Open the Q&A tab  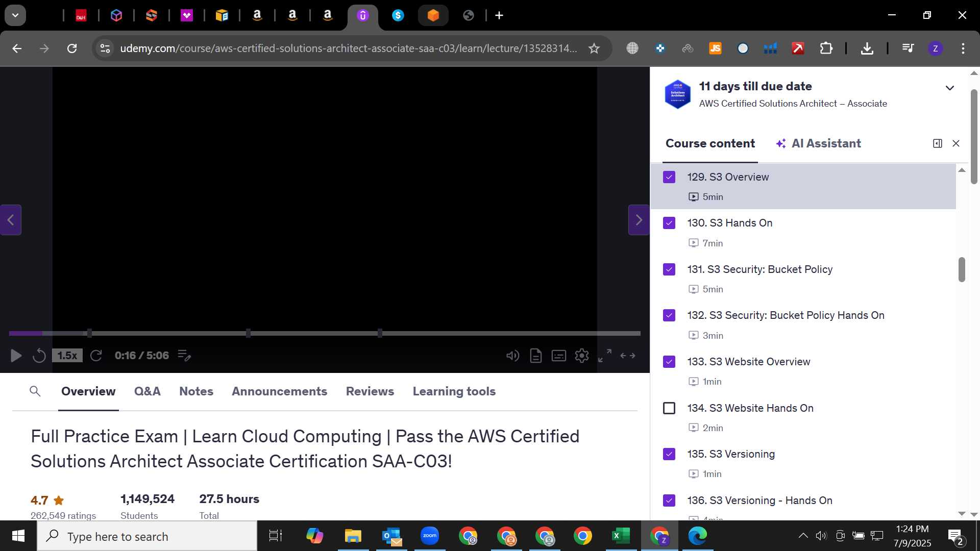[147, 391]
